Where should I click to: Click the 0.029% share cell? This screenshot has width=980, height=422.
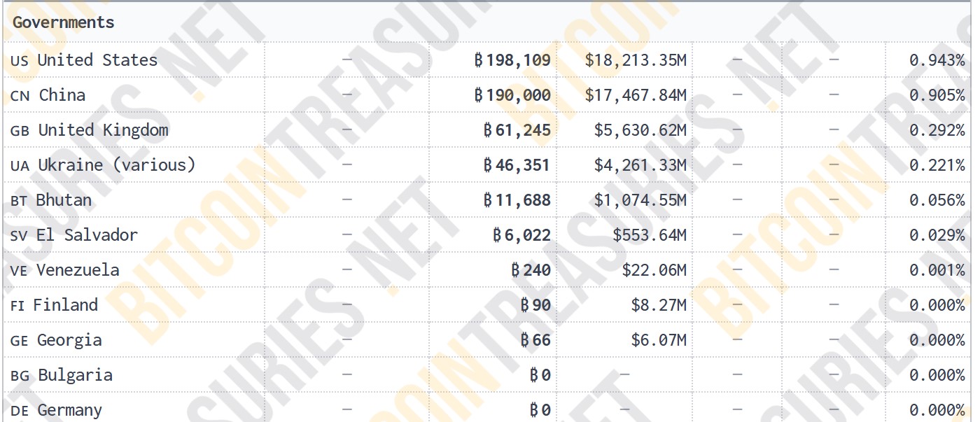[x=937, y=235]
